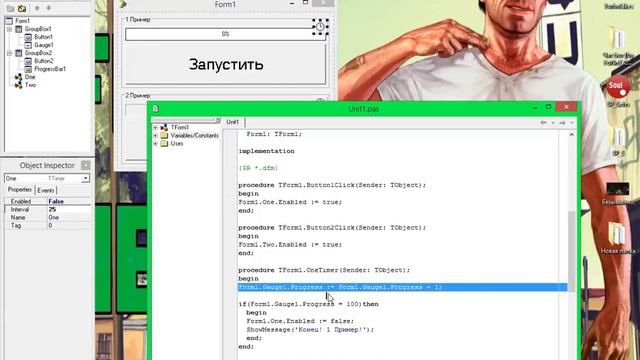Open the Новая папка desktop folder

coord(617,234)
